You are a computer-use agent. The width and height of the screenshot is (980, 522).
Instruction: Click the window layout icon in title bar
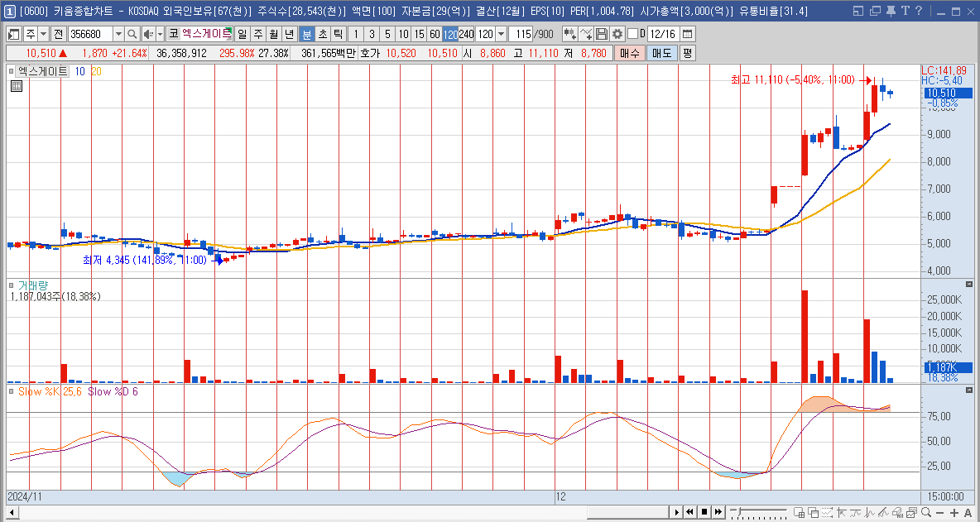[858, 11]
